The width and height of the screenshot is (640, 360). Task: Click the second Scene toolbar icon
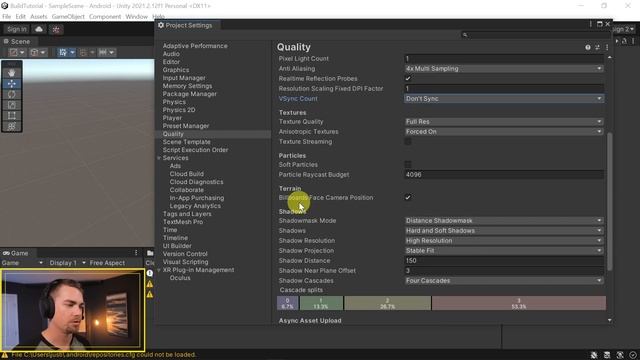pos(38,52)
